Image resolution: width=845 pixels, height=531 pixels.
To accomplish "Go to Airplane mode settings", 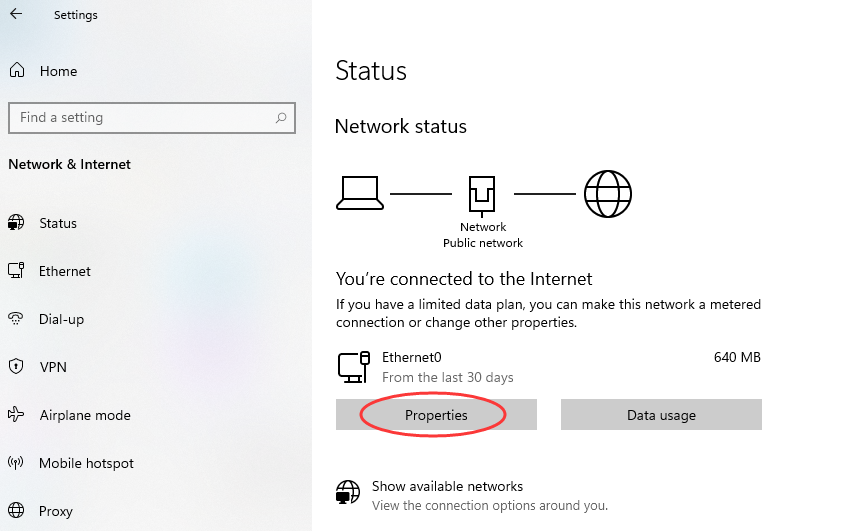I will (x=85, y=415).
